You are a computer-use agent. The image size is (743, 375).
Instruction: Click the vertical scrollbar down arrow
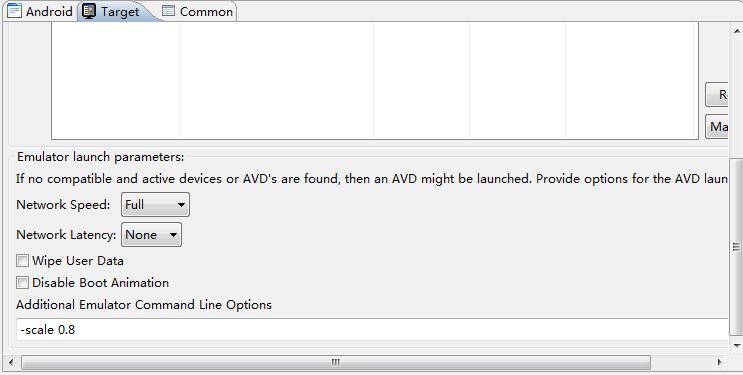[737, 345]
